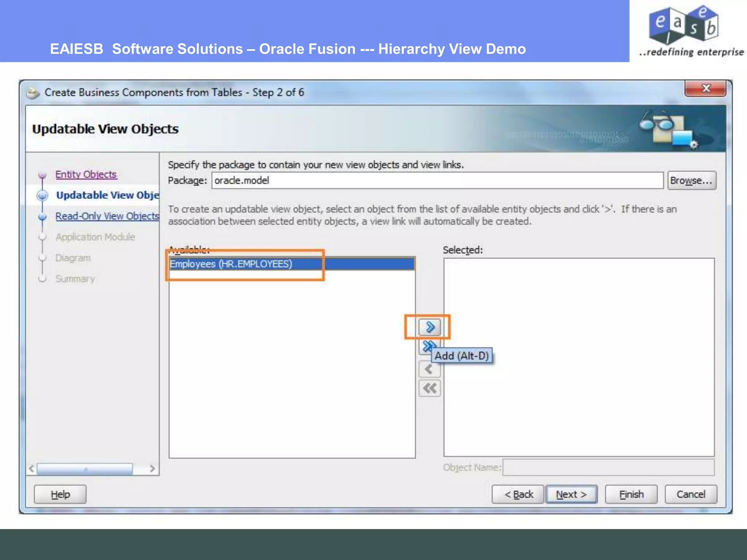Click the sidebar horizontal scrollbar thumb
The width and height of the screenshot is (747, 560).
point(85,468)
